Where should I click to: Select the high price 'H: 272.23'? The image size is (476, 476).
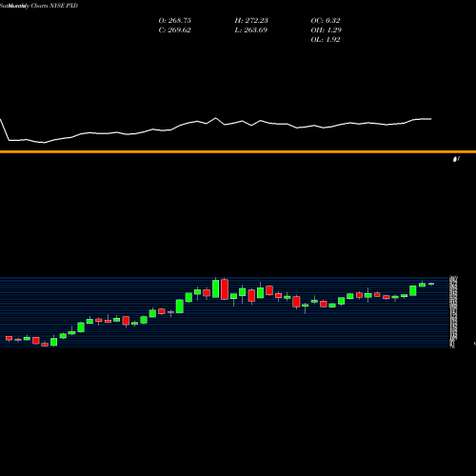click(x=251, y=21)
